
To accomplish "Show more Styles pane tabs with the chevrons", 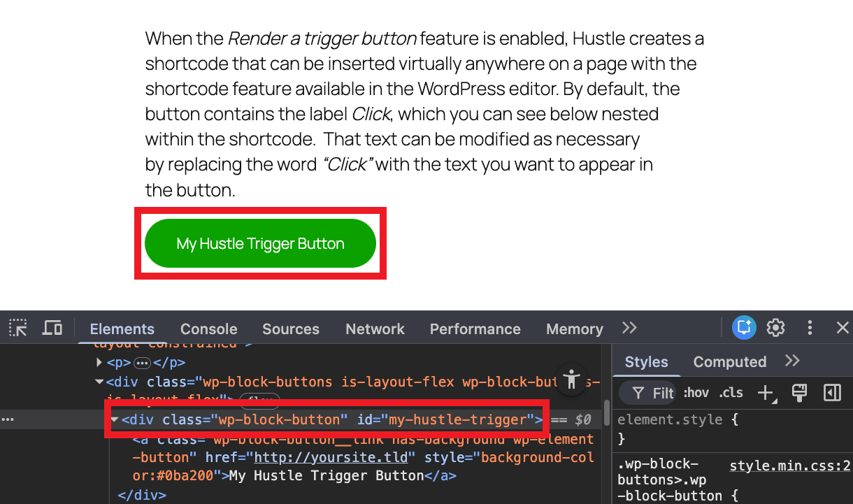I will pyautogui.click(x=792, y=361).
